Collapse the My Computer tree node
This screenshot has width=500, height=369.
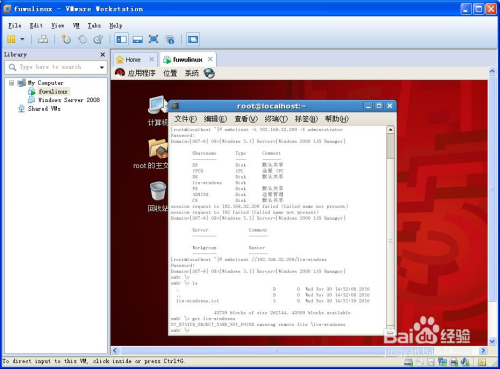(11, 82)
